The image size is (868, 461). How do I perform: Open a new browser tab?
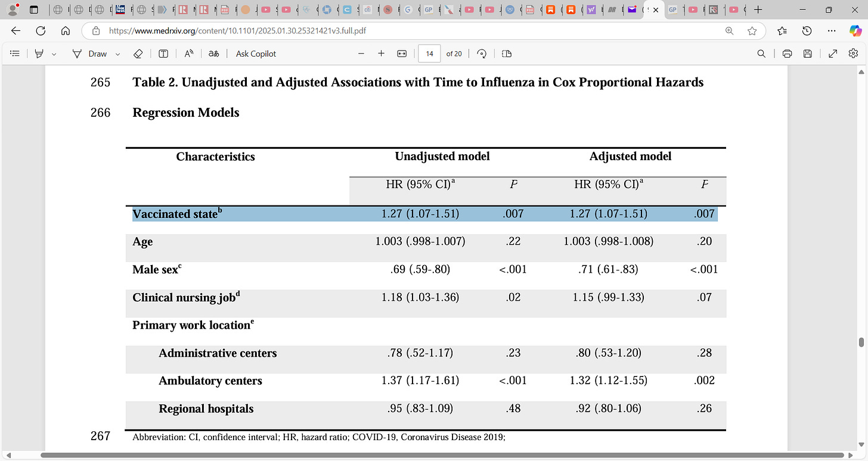pyautogui.click(x=758, y=10)
